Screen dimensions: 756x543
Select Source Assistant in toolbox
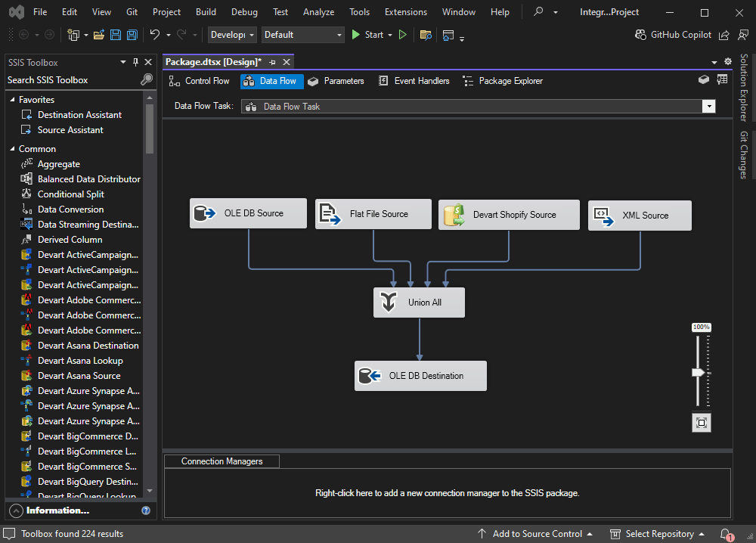click(70, 130)
